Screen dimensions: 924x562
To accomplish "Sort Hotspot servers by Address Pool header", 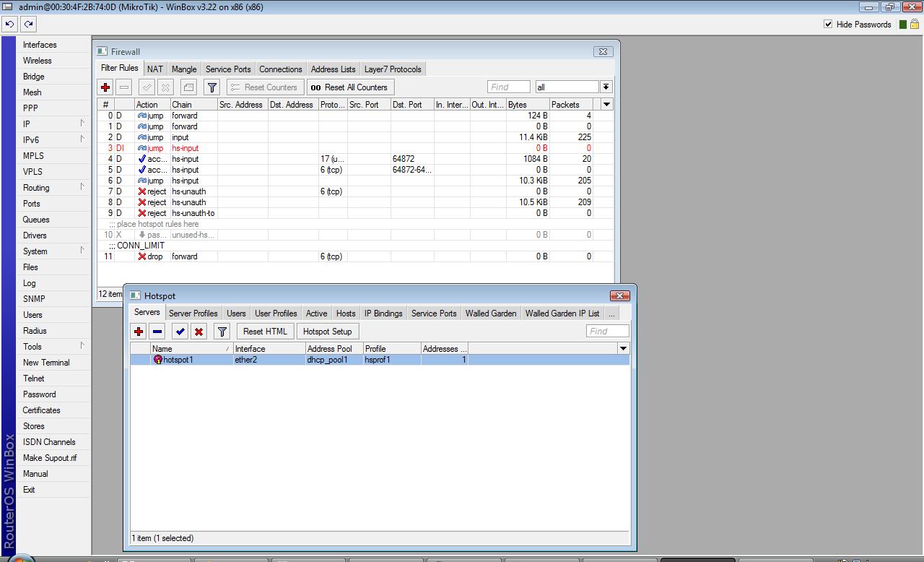I will (334, 349).
